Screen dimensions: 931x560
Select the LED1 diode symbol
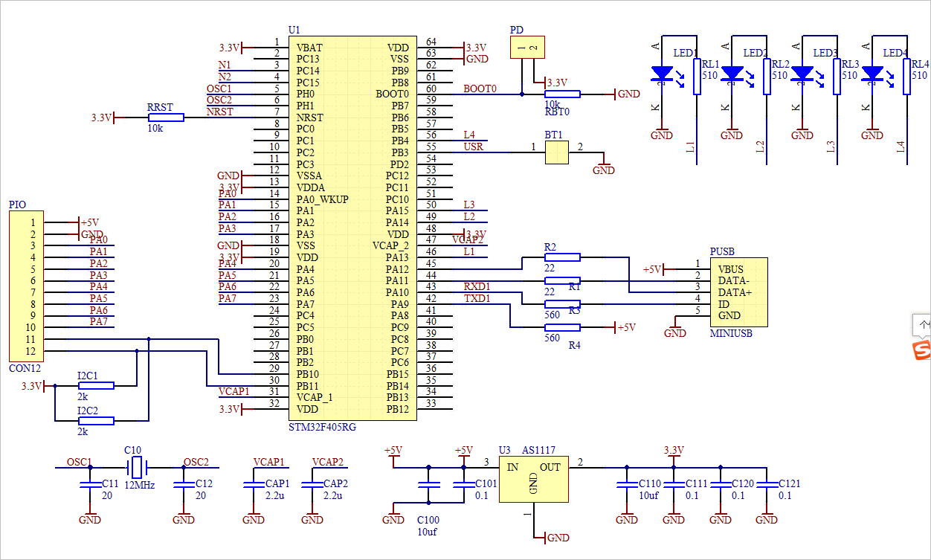click(660, 74)
